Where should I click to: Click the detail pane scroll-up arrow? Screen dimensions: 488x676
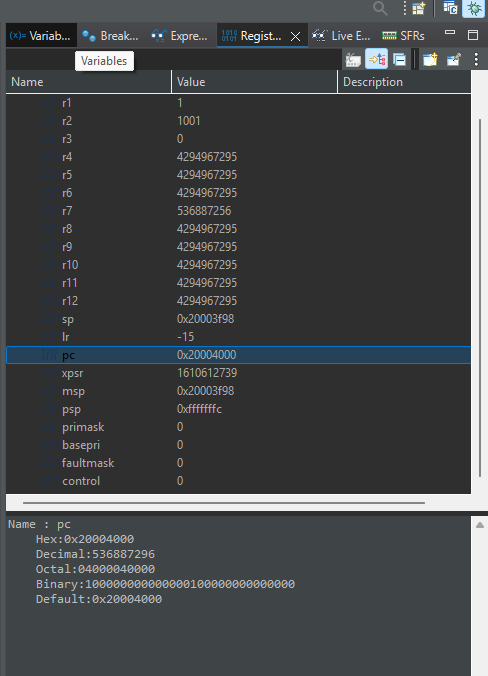click(x=479, y=525)
